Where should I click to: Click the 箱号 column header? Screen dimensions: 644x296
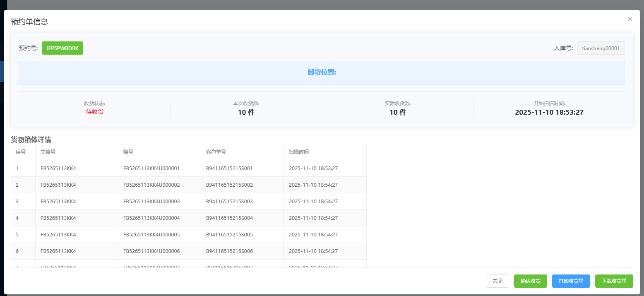coord(128,152)
